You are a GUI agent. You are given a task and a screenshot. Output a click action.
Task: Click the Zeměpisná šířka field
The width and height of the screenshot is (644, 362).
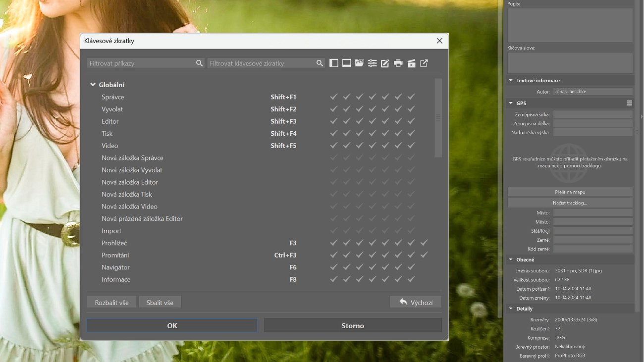(593, 114)
